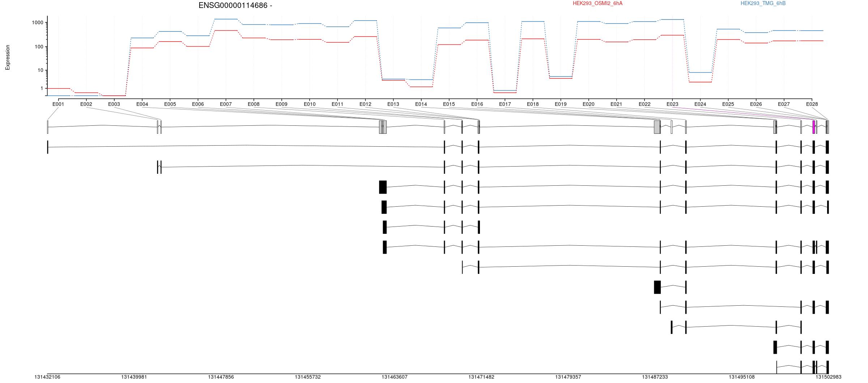
Task: Click exon label E019
Action: point(561,104)
